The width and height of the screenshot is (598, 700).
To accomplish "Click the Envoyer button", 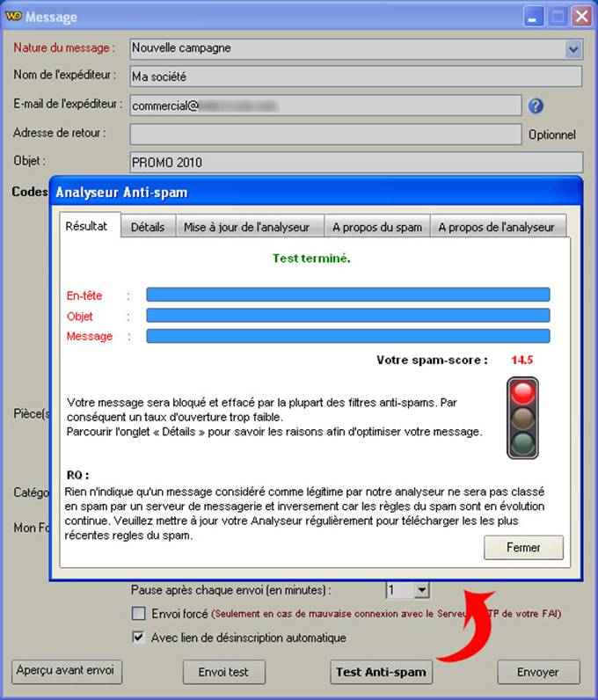I will pyautogui.click(x=538, y=672).
